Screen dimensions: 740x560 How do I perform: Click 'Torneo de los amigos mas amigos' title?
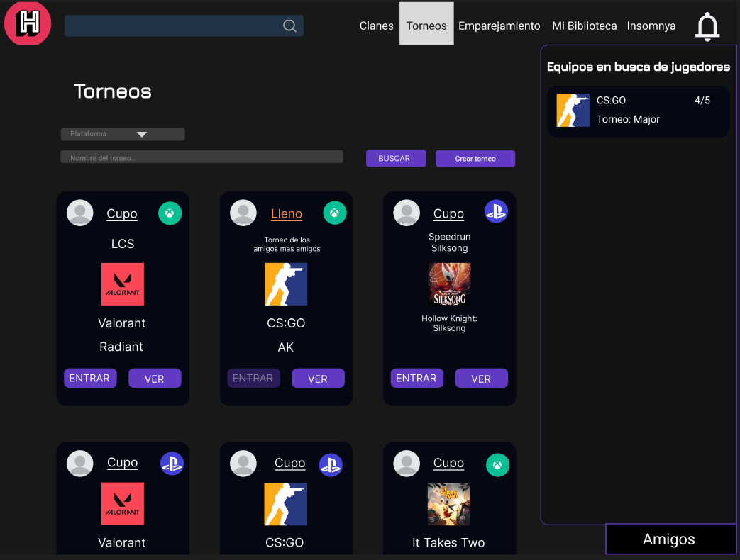287,244
